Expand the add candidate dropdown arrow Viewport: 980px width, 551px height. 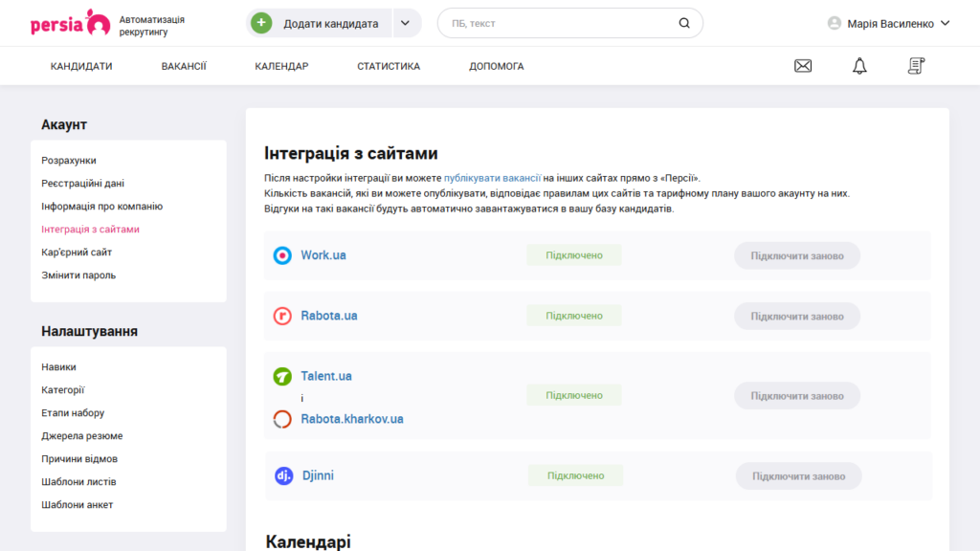click(x=406, y=23)
